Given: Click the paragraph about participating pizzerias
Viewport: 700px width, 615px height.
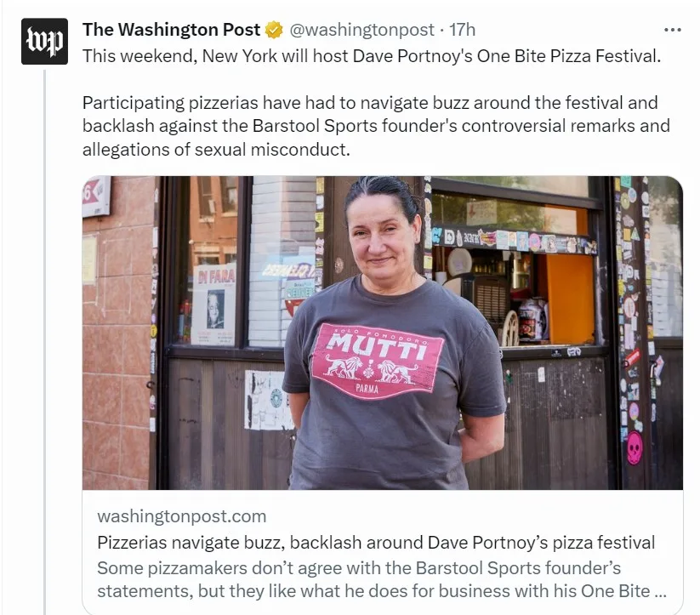Looking at the screenshot, I should click(376, 126).
